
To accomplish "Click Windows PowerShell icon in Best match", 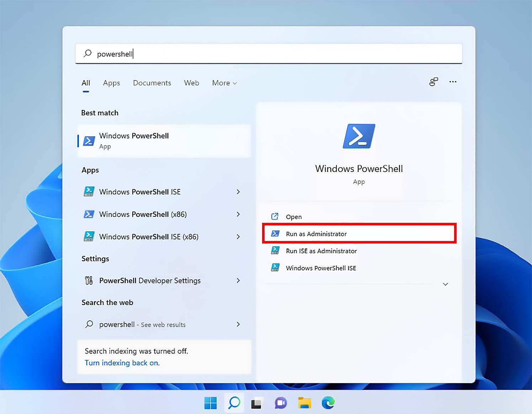I will pos(89,141).
